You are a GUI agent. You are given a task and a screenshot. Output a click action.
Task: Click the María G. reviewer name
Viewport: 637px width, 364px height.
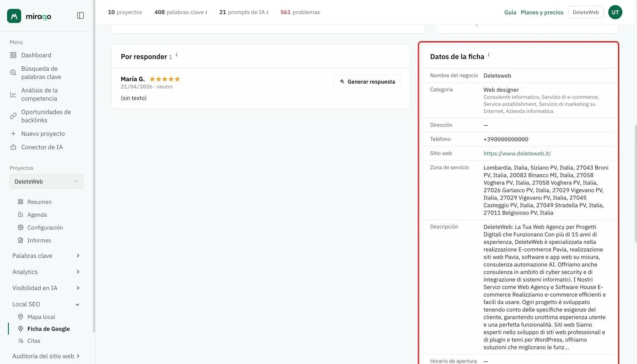pos(133,79)
